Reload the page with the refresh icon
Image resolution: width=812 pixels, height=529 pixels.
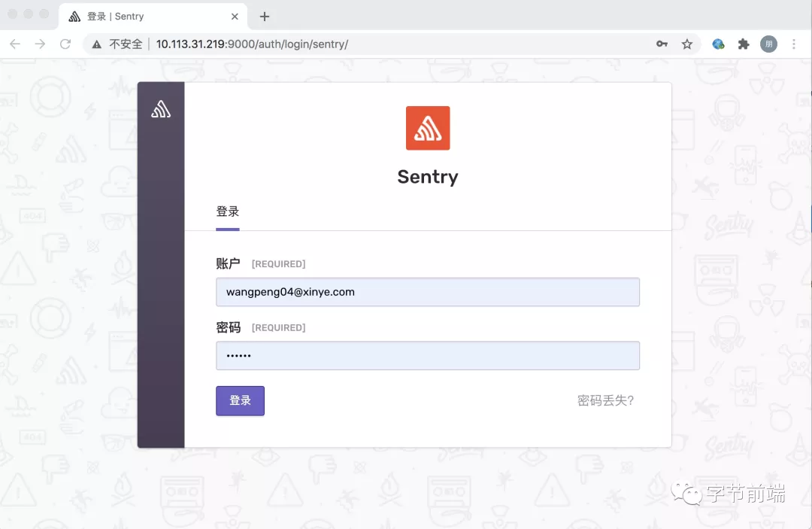65,44
